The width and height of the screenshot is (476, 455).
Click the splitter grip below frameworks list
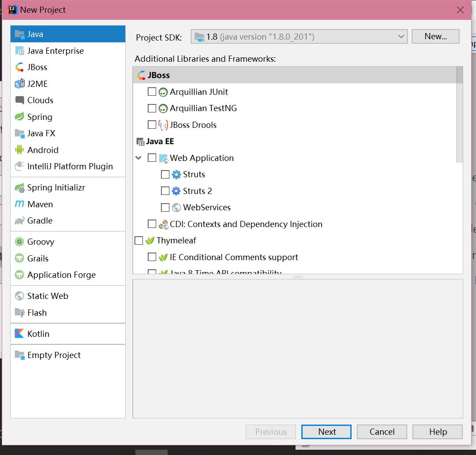[x=298, y=277]
